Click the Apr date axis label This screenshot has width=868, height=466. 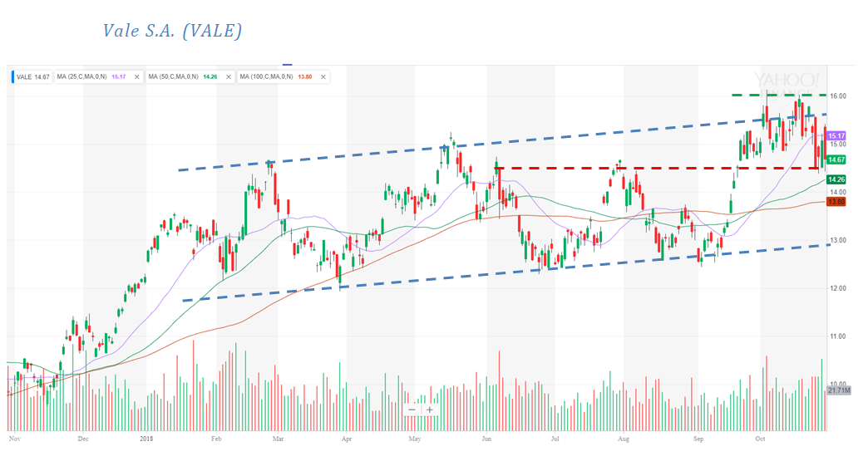347,439
